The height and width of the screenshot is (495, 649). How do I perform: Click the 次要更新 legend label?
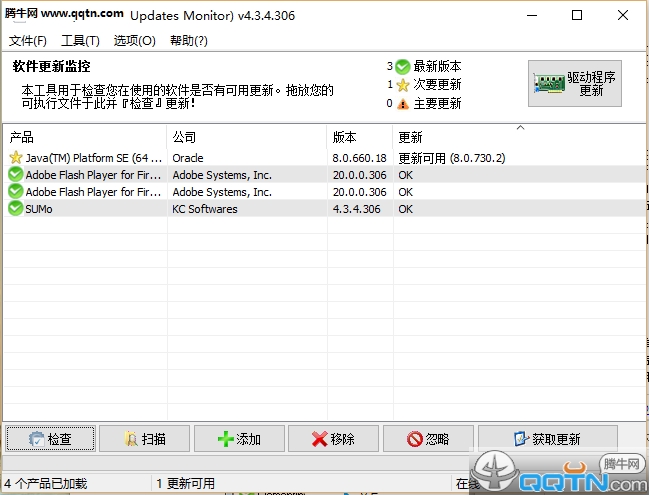[437, 85]
